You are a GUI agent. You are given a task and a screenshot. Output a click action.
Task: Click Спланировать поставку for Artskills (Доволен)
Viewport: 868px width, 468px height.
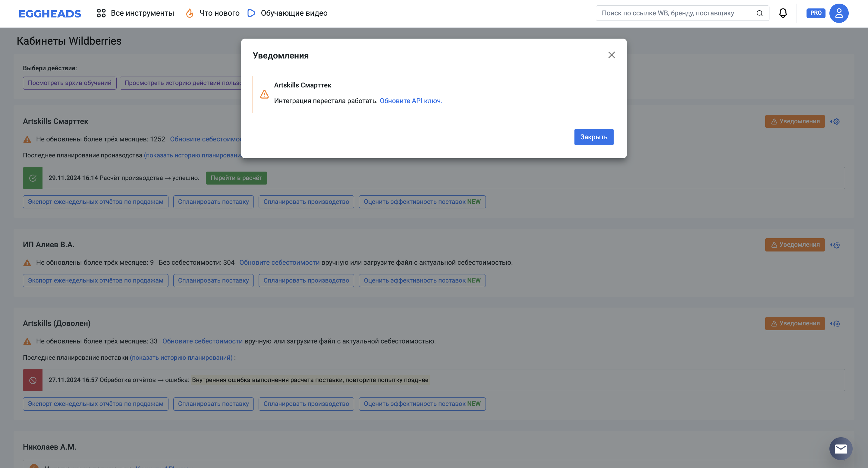tap(213, 404)
